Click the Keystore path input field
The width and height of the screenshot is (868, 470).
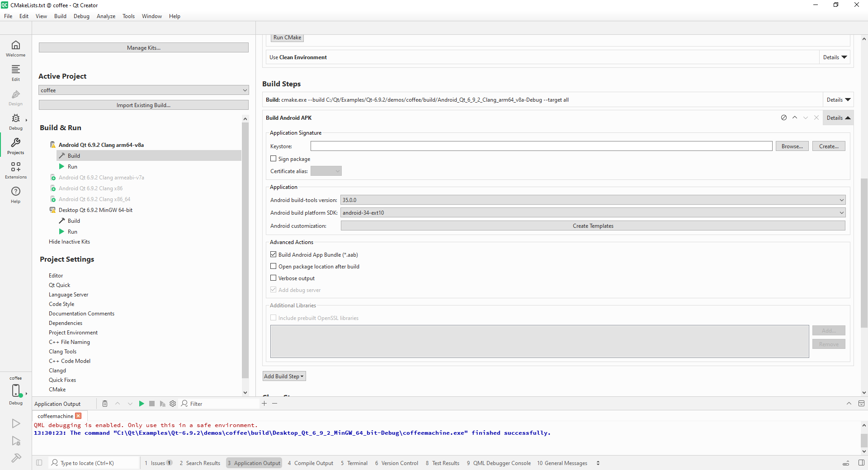(x=541, y=146)
